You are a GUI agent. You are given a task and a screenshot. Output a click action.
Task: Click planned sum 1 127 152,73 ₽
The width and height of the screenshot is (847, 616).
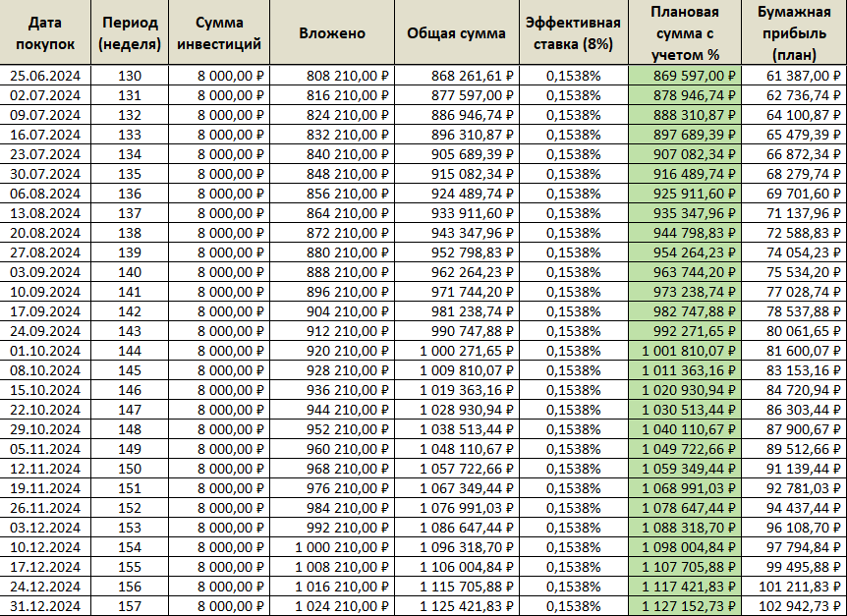[685, 606]
